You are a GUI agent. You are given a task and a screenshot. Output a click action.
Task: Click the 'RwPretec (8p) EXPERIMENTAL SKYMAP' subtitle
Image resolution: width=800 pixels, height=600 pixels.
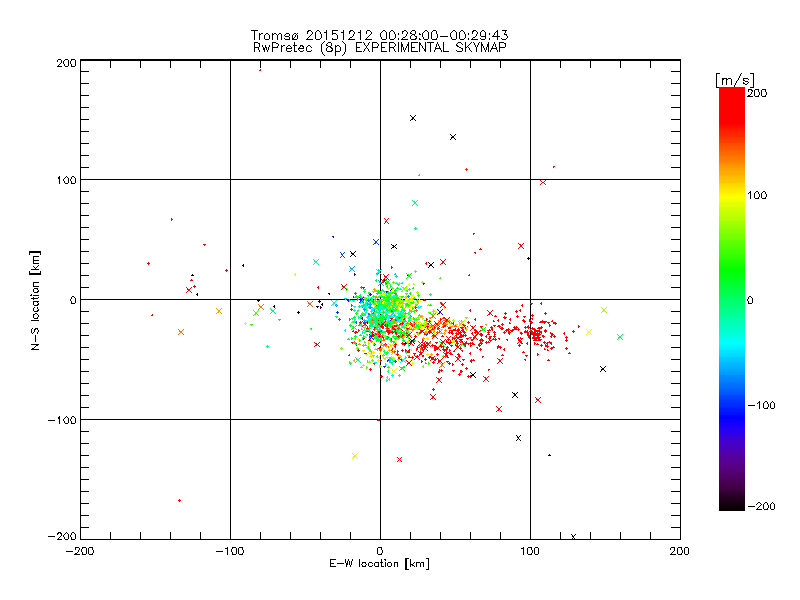380,47
